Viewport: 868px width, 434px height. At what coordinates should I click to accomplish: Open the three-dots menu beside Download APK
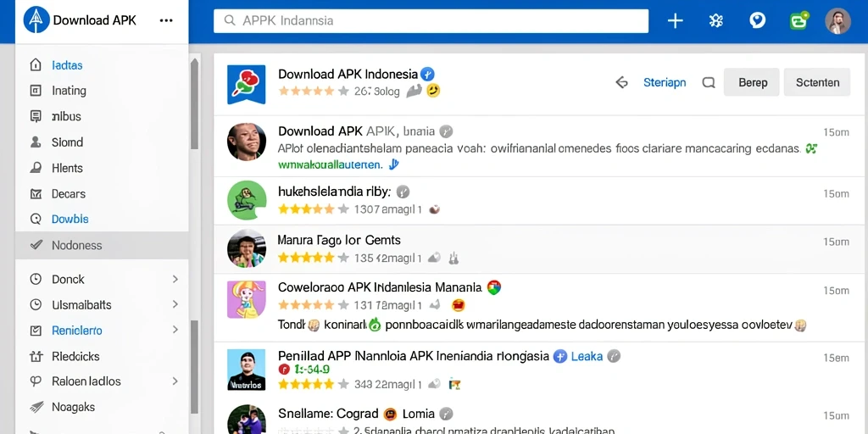tap(166, 20)
